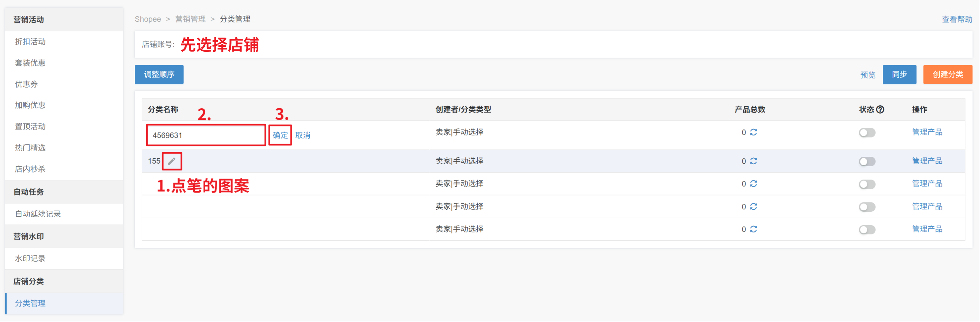
Task: Click the refresh icon in the 4569631 row
Action: (753, 132)
